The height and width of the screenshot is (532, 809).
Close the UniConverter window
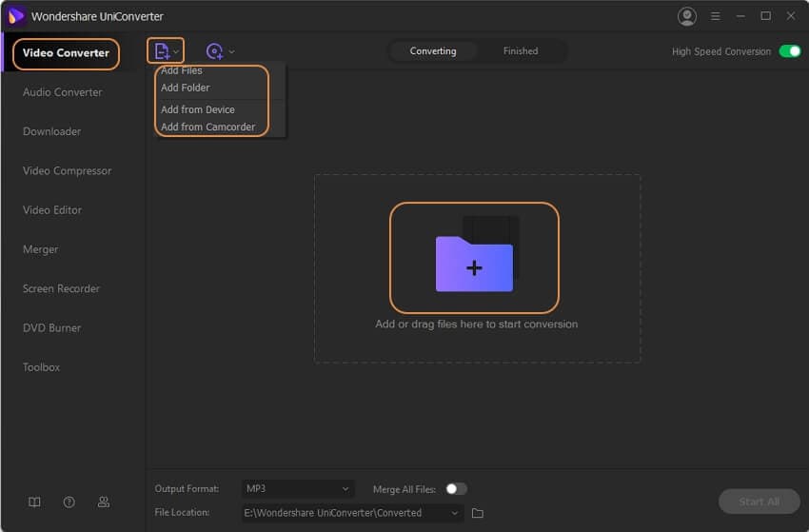pyautogui.click(x=790, y=16)
